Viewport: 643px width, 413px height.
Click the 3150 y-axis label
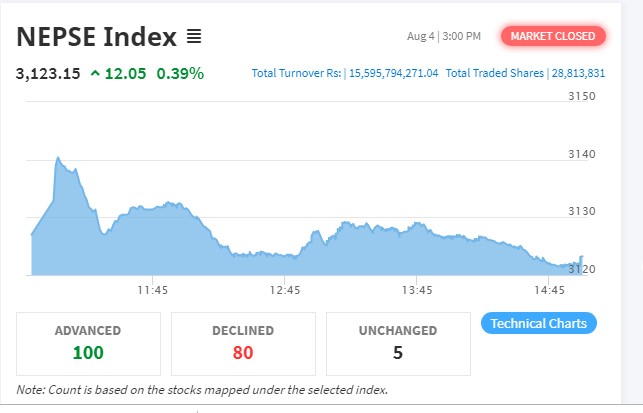[581, 97]
